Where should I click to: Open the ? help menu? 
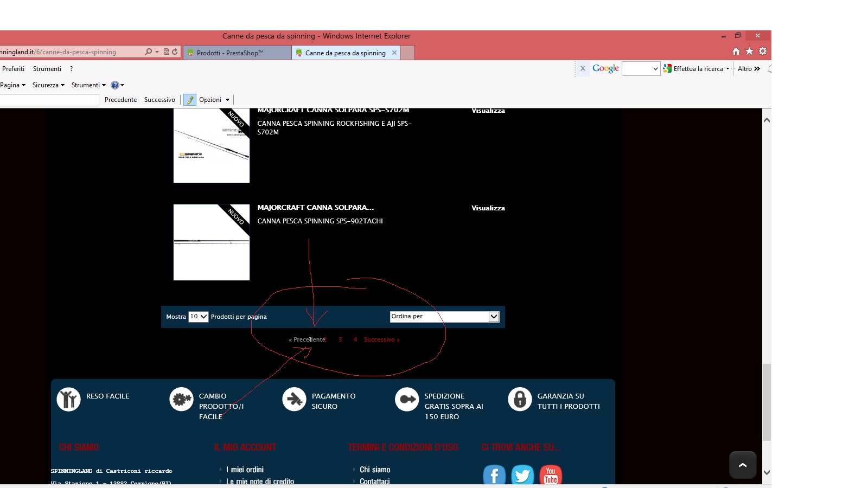pos(71,69)
